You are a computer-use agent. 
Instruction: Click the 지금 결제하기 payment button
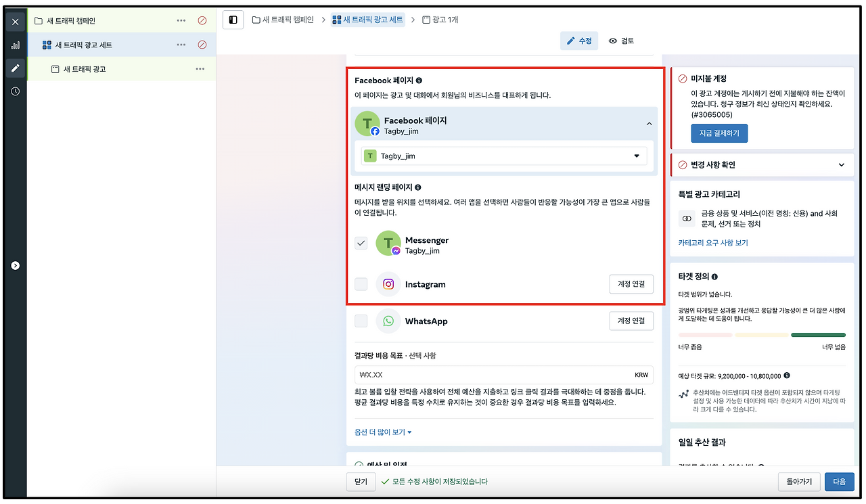719,133
